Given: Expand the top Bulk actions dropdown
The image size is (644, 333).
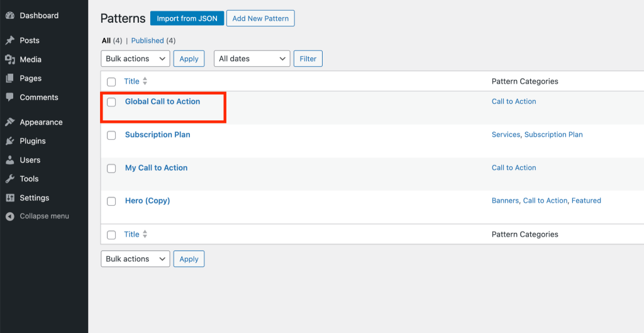Looking at the screenshot, I should [136, 59].
